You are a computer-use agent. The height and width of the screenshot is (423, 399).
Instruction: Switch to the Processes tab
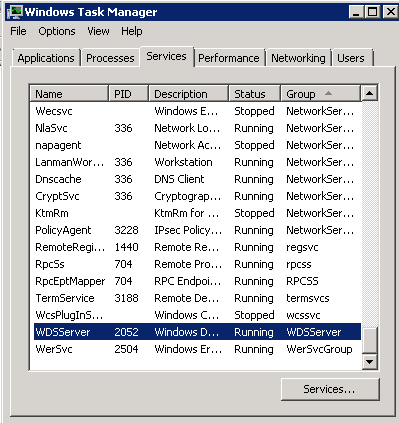110,58
